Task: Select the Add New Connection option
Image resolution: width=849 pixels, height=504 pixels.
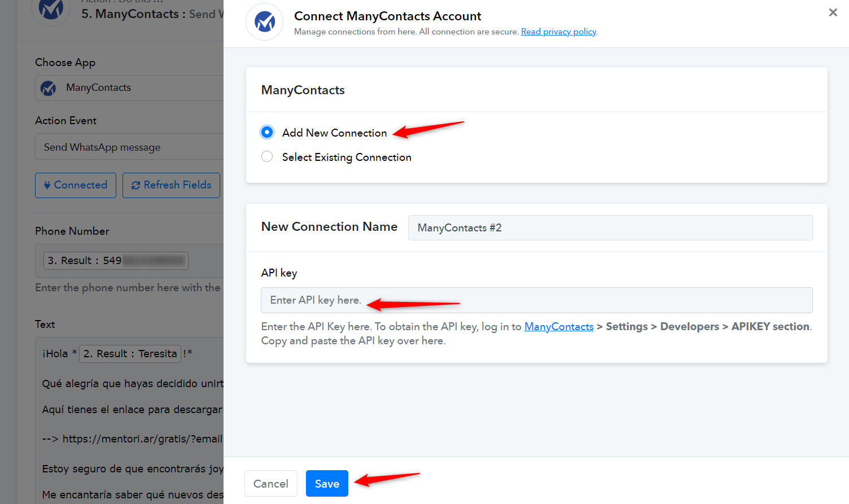Action: pyautogui.click(x=267, y=132)
